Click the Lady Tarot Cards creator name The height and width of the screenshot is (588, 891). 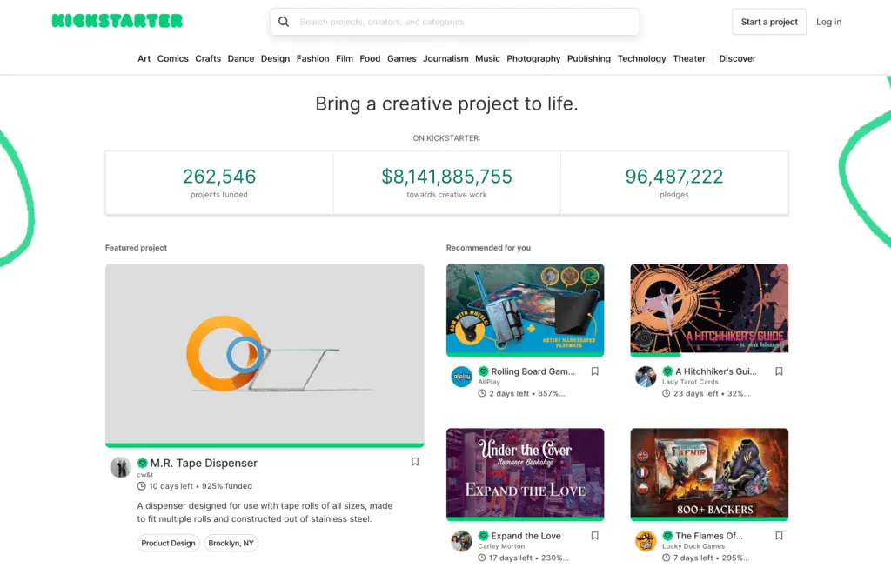(x=690, y=383)
